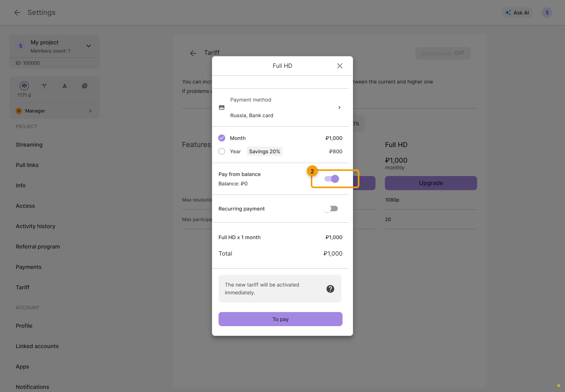Image resolution: width=565 pixels, height=392 pixels.
Task: Click the streaming broadcast icon above 1171 d
Action: coord(24,86)
